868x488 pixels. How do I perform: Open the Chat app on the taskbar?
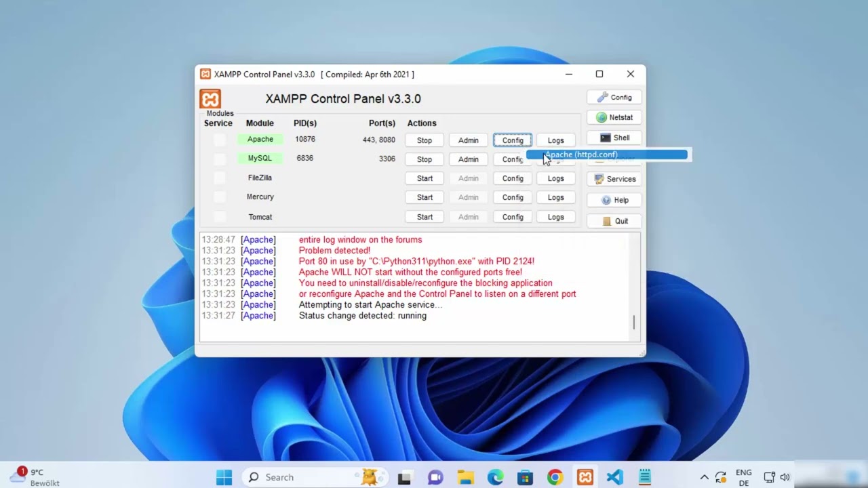click(x=435, y=477)
